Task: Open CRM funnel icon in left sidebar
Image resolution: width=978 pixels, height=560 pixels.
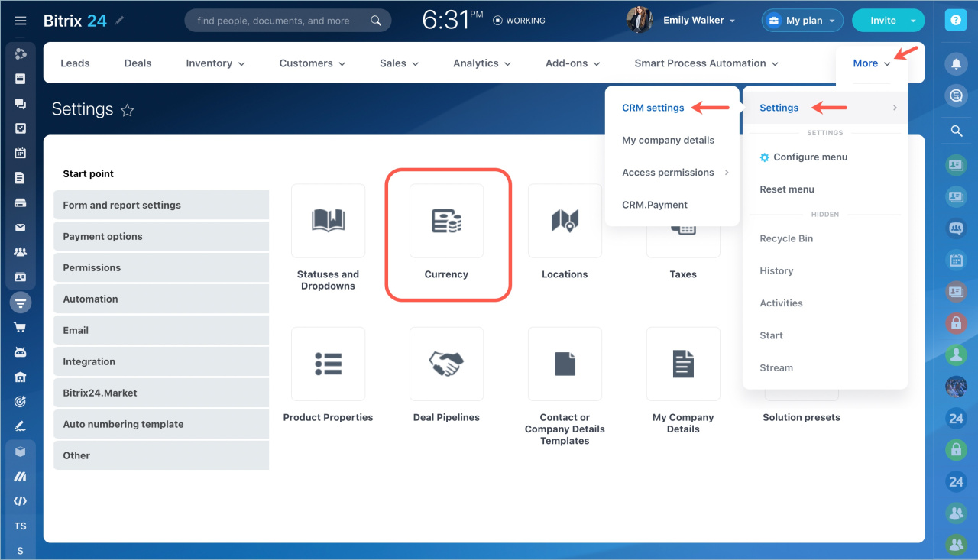Action: click(x=21, y=303)
